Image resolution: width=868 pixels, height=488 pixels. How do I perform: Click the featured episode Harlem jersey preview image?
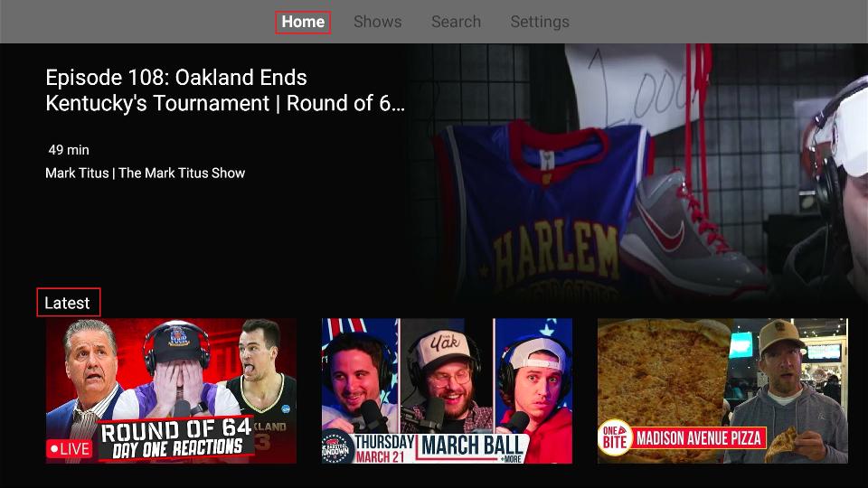pos(637,172)
